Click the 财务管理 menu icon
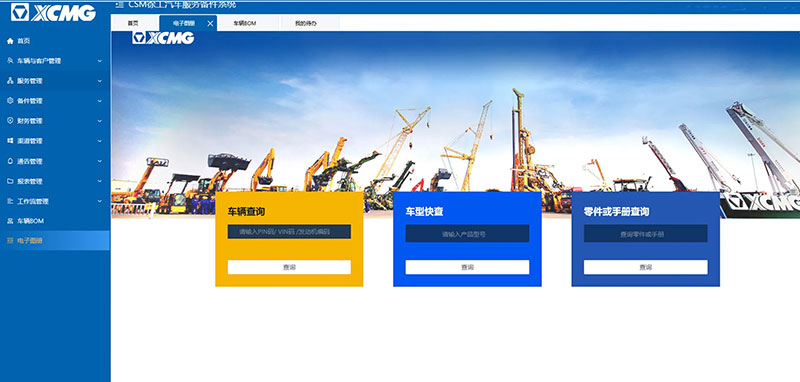The image size is (800, 382). tap(10, 121)
